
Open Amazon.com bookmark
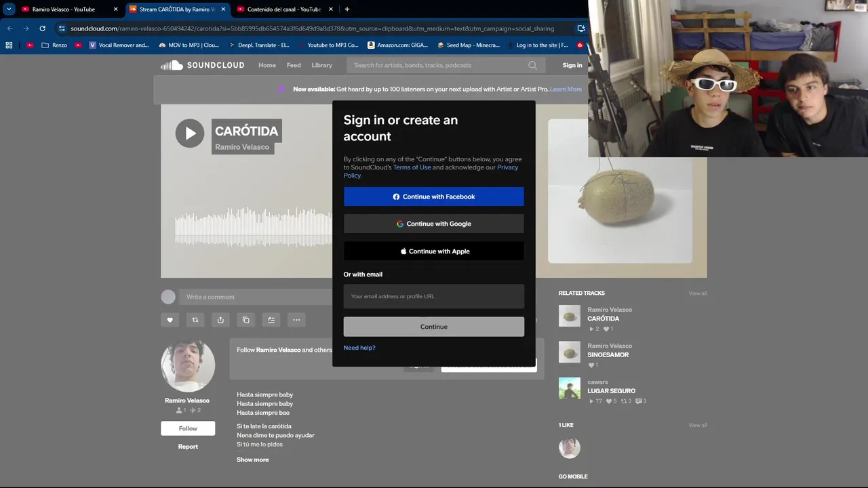coord(398,45)
